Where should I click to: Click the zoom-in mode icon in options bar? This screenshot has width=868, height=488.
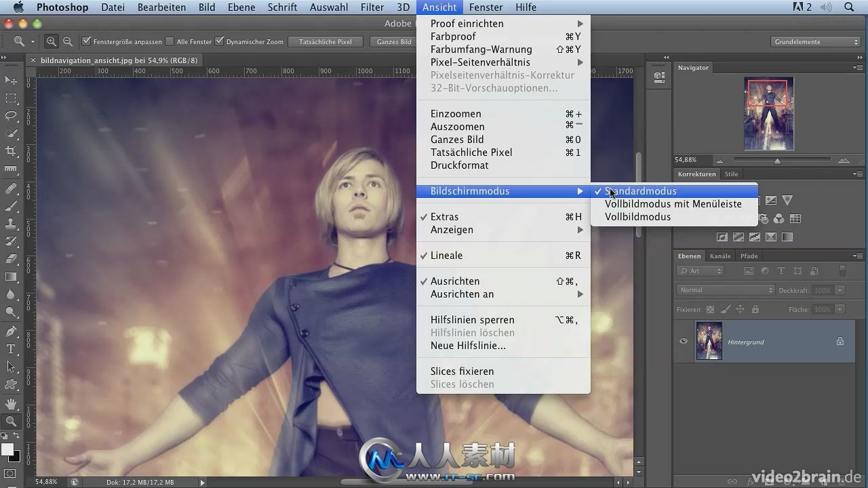52,41
